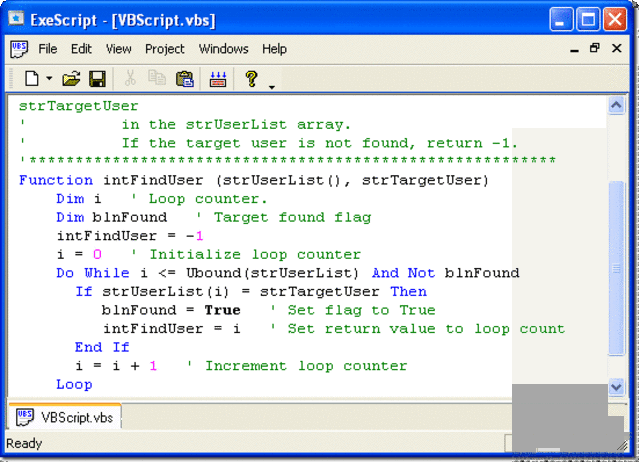Click the Save floppy disk icon

click(97, 79)
